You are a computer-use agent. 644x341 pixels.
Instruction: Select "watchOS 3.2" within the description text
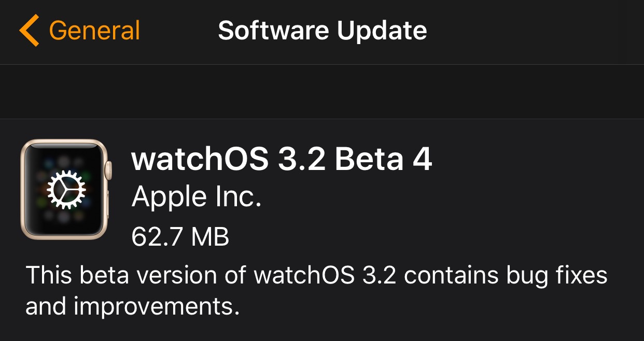tap(325, 275)
